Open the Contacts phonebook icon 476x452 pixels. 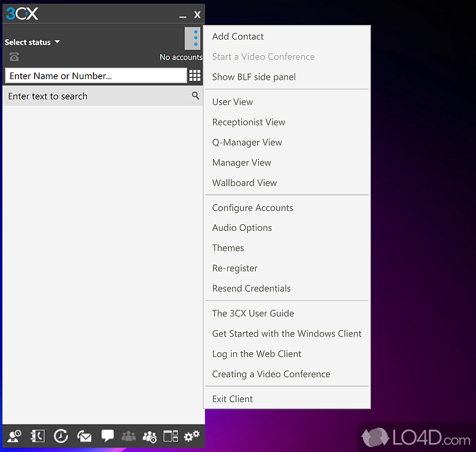tap(37, 436)
